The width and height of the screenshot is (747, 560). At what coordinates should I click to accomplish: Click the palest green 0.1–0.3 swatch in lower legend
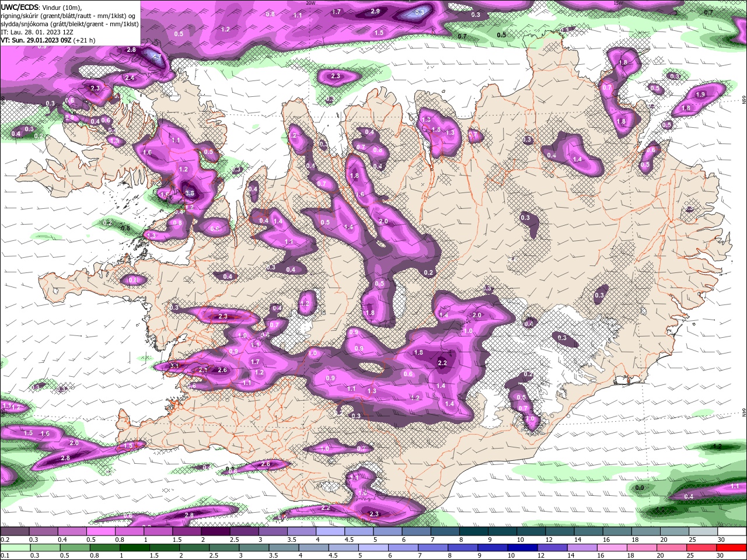(15, 547)
